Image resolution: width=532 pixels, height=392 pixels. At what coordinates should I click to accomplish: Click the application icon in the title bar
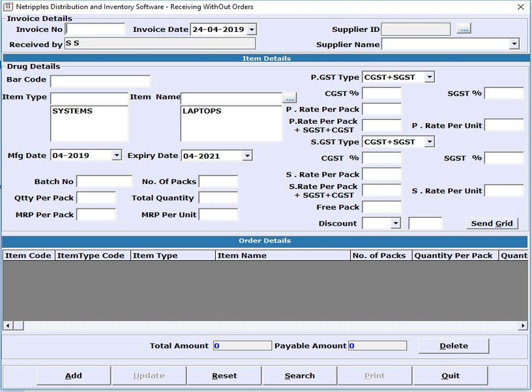[x=8, y=7]
